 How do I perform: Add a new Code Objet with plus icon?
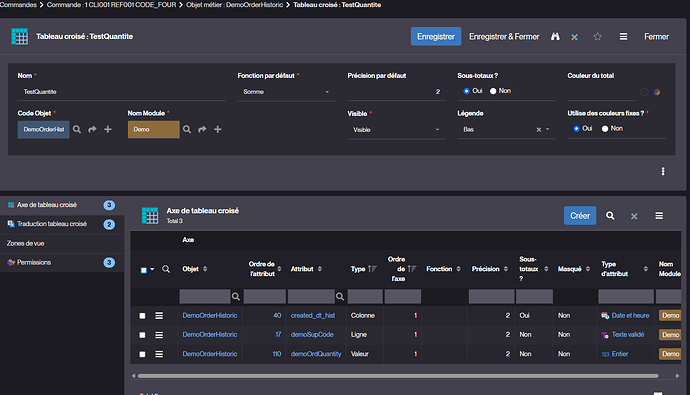[x=108, y=129]
